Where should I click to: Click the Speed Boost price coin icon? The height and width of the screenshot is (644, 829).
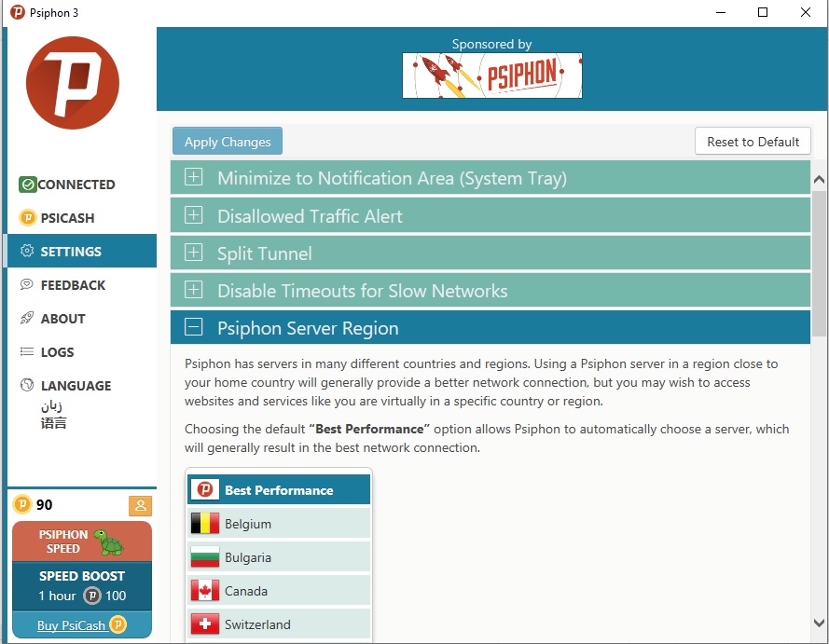click(x=92, y=596)
